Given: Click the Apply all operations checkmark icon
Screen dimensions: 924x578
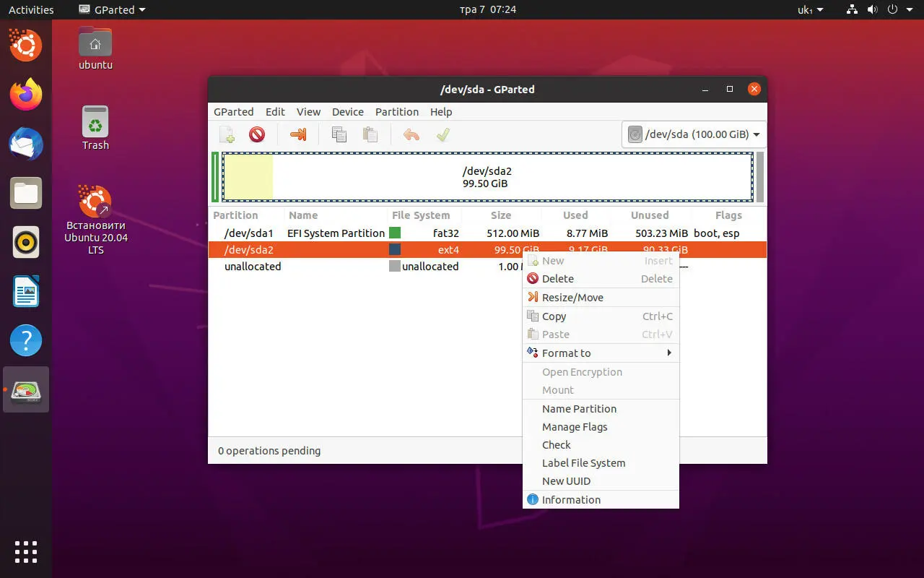Looking at the screenshot, I should (443, 134).
